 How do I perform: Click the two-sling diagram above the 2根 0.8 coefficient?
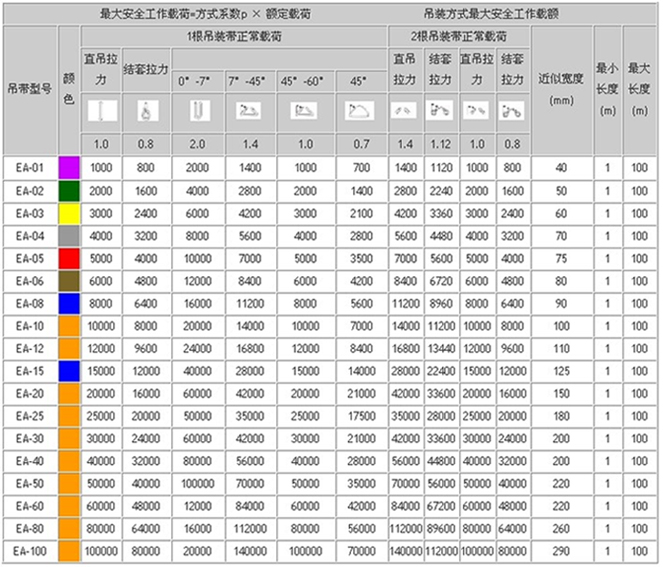512,110
